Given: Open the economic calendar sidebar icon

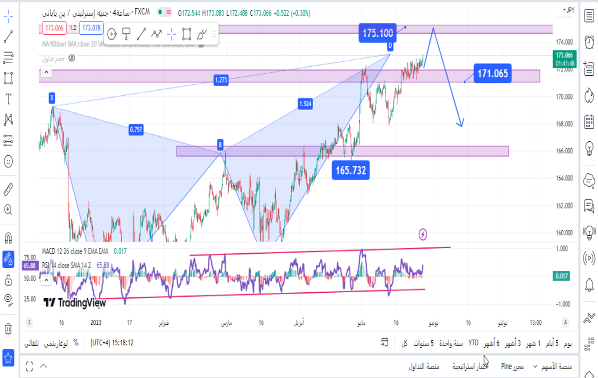Looking at the screenshot, I should [x=589, y=122].
